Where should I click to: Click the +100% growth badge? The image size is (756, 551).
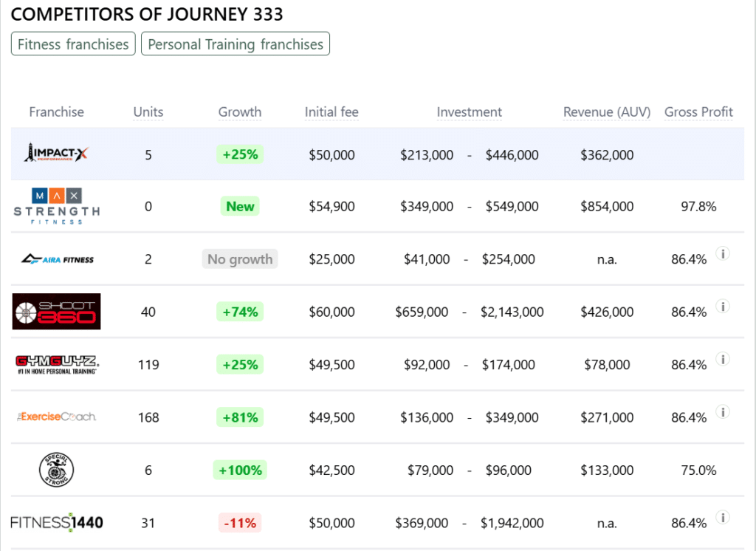[x=240, y=470]
